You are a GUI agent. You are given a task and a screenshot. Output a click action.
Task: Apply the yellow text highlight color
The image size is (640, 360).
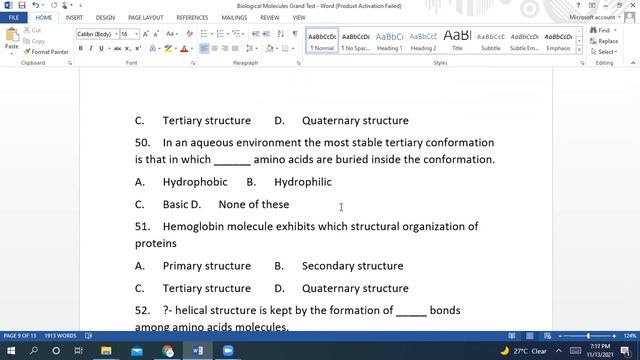coord(168,49)
